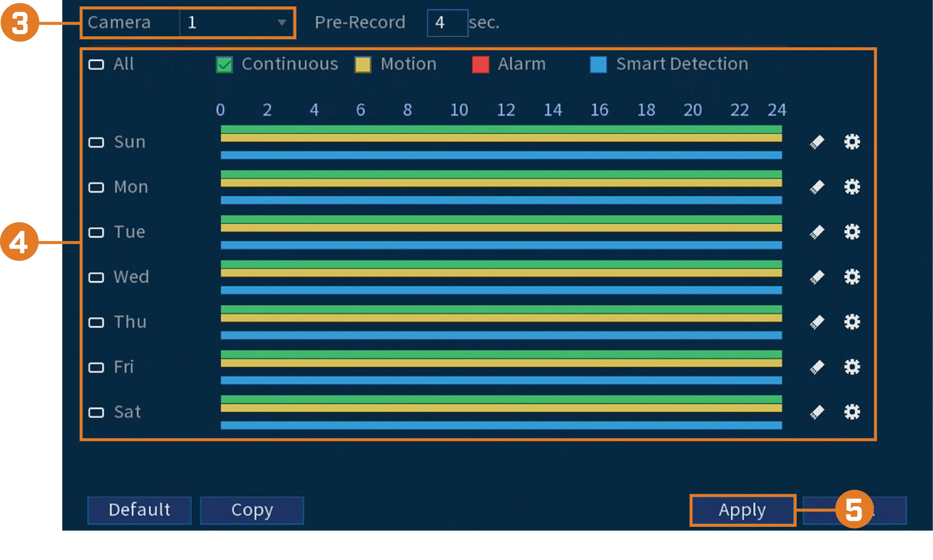Viewport: 933px width, 560px height.
Task: Toggle the Sat day checkbox
Action: 96,413
